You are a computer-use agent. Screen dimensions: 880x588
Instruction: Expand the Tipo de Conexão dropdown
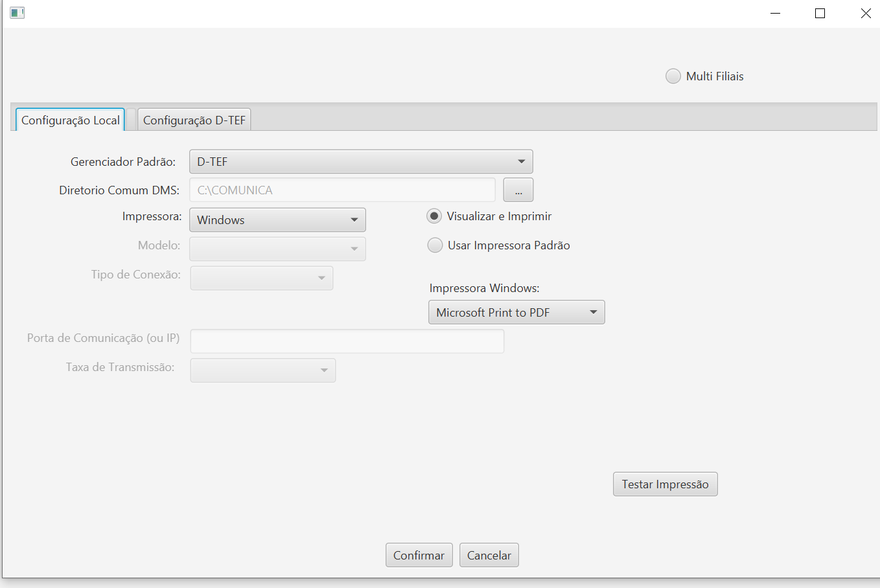[261, 278]
